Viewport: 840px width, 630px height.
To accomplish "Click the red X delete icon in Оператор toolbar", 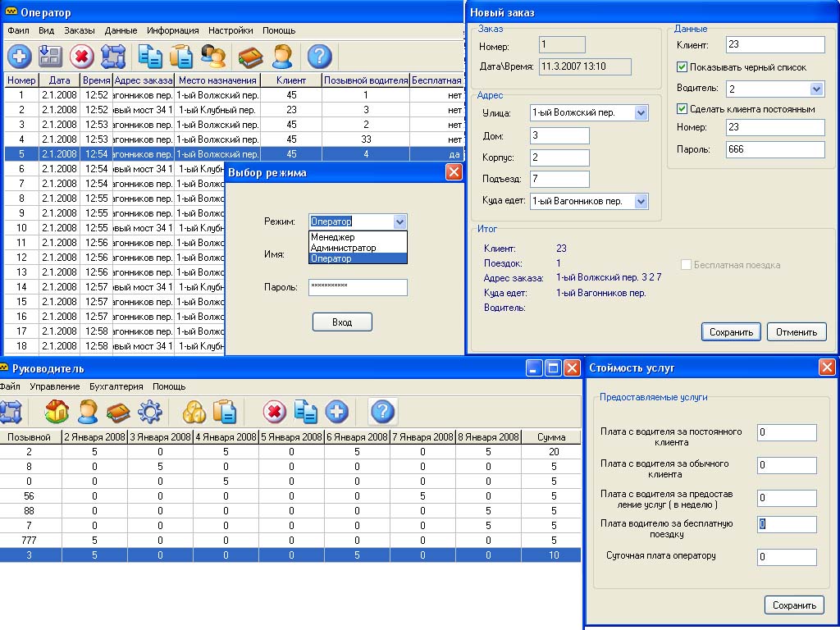I will 81,57.
